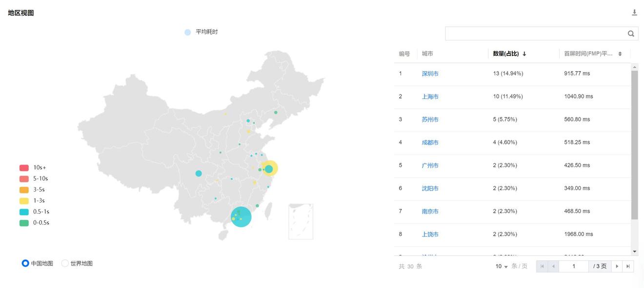Open the 上海市 city link
The width and height of the screenshot is (644, 288).
[430, 97]
